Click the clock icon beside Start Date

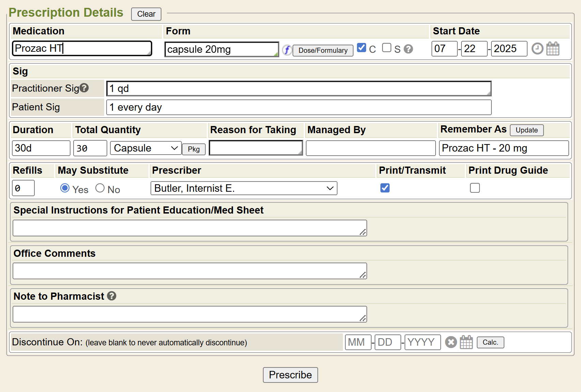(x=537, y=49)
